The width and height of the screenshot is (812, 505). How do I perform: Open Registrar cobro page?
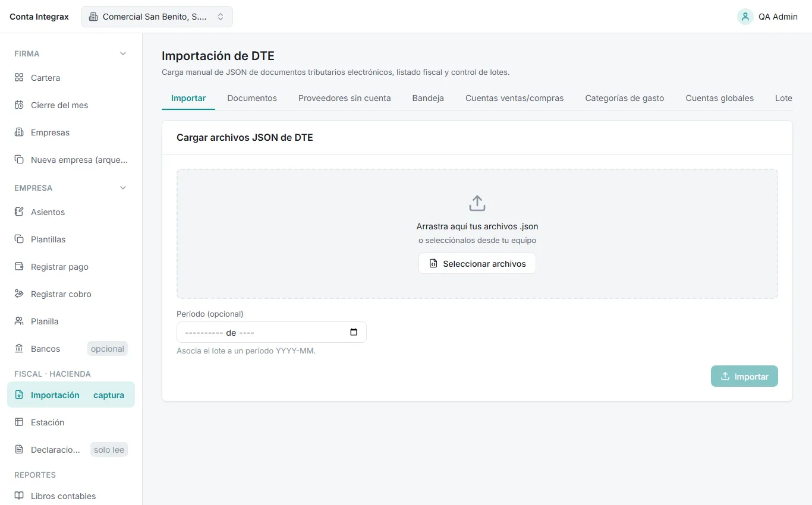(71, 294)
